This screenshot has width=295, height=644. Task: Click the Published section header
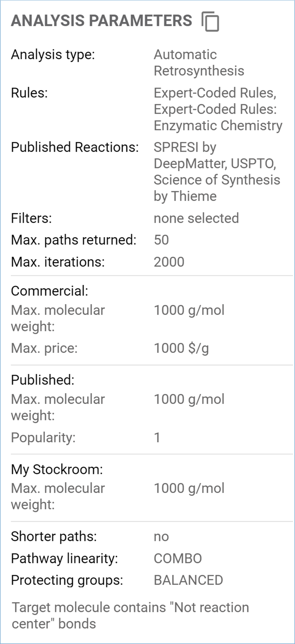(42, 380)
